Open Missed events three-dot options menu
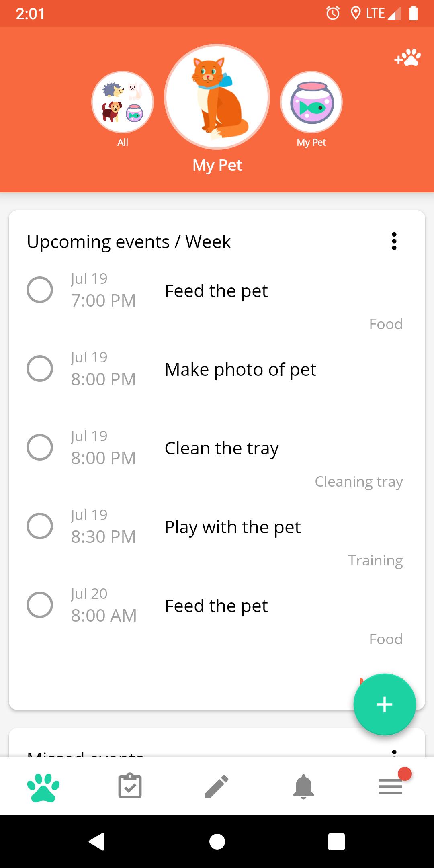The height and width of the screenshot is (868, 434). point(394,753)
